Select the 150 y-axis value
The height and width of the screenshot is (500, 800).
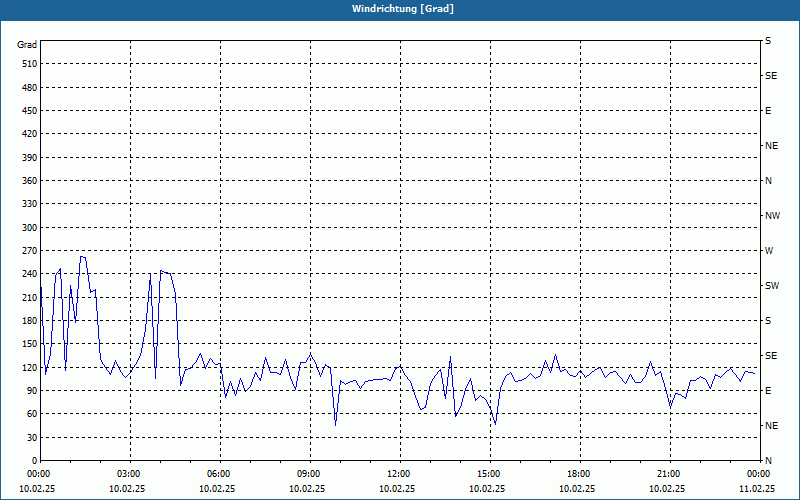pos(30,344)
